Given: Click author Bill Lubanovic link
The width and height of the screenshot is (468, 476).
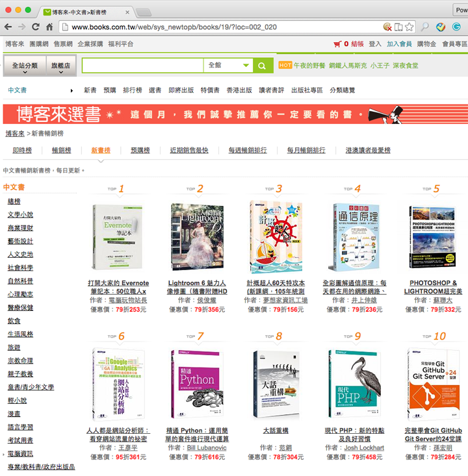Looking at the screenshot, I should [207, 448].
